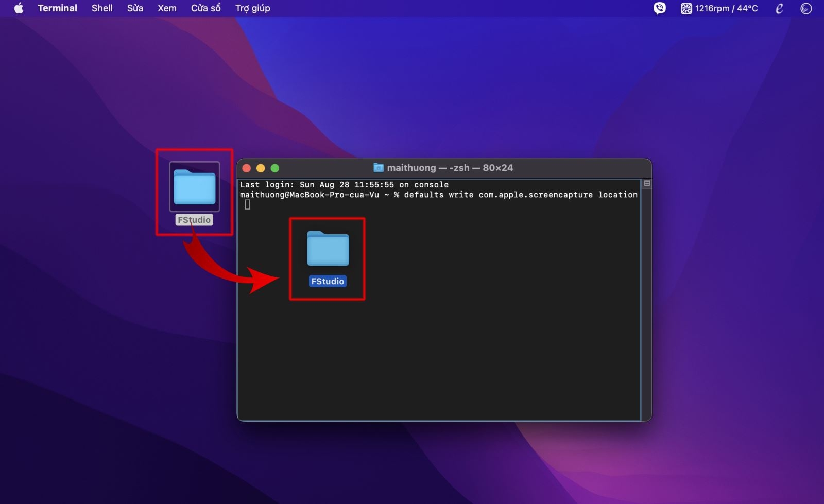Open the Trợ giúp menu
Screen dimensions: 824x504
pos(252,8)
